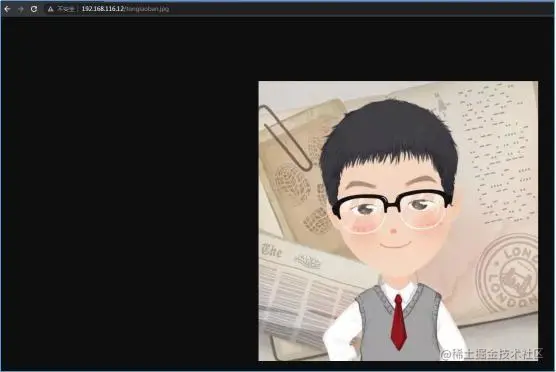Reload the current page
This screenshot has width=556, height=372.
(x=34, y=9)
